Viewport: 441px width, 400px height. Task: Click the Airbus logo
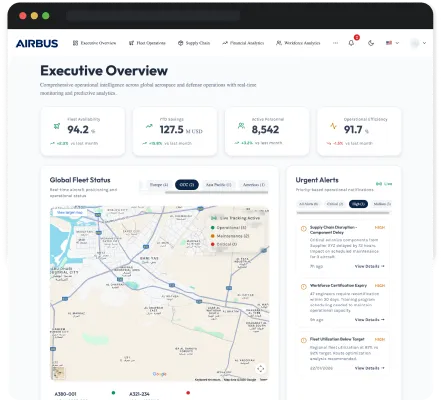(37, 43)
